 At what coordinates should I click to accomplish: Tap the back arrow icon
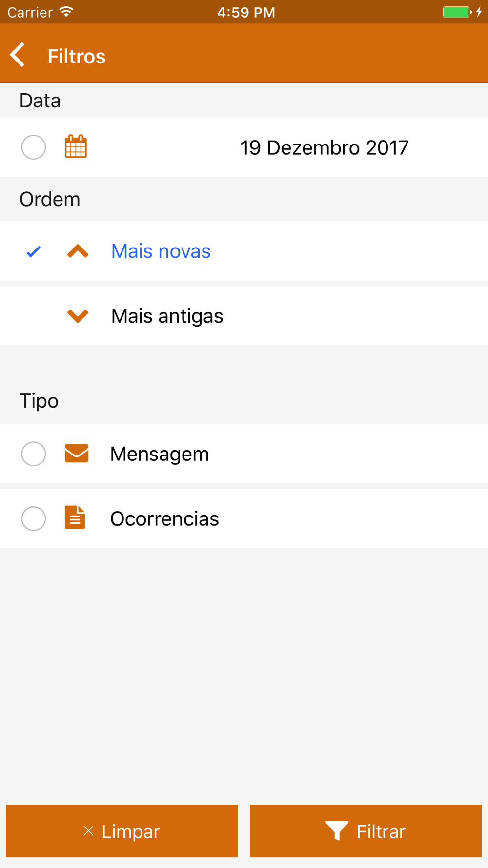pos(18,55)
